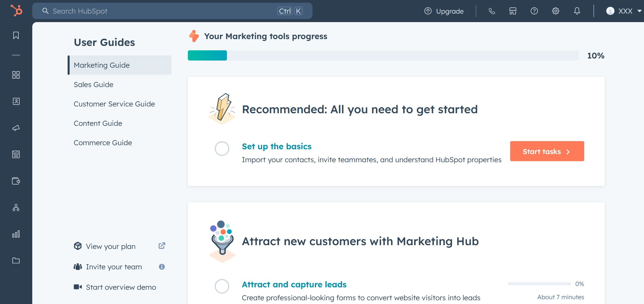Image resolution: width=644 pixels, height=304 pixels.
Task: Open the Marketplace storefront icon
Action: pyautogui.click(x=513, y=11)
